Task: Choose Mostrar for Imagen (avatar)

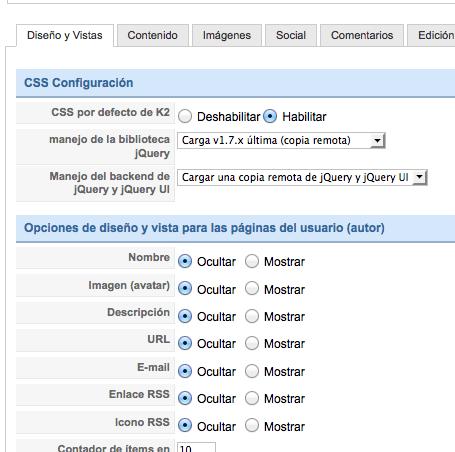Action: [x=252, y=289]
